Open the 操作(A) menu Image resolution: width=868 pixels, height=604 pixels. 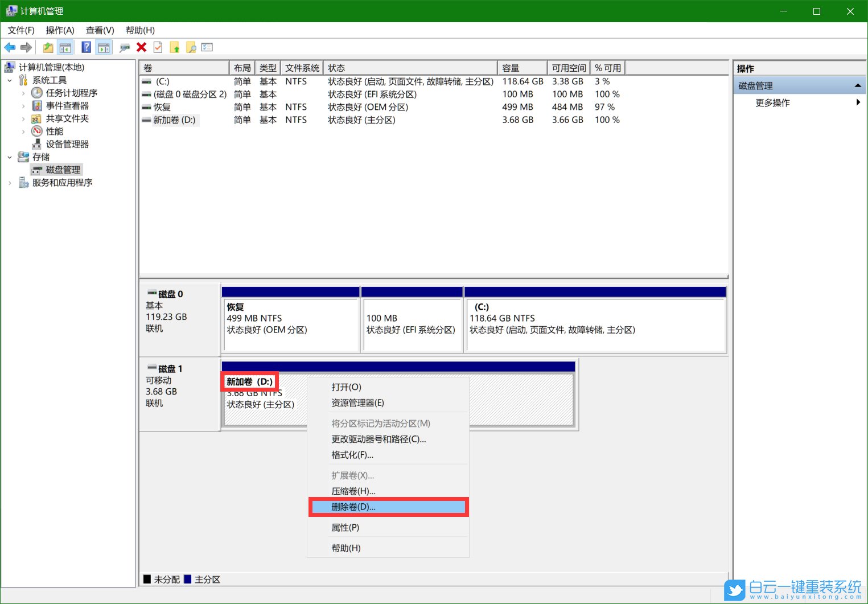(60, 30)
